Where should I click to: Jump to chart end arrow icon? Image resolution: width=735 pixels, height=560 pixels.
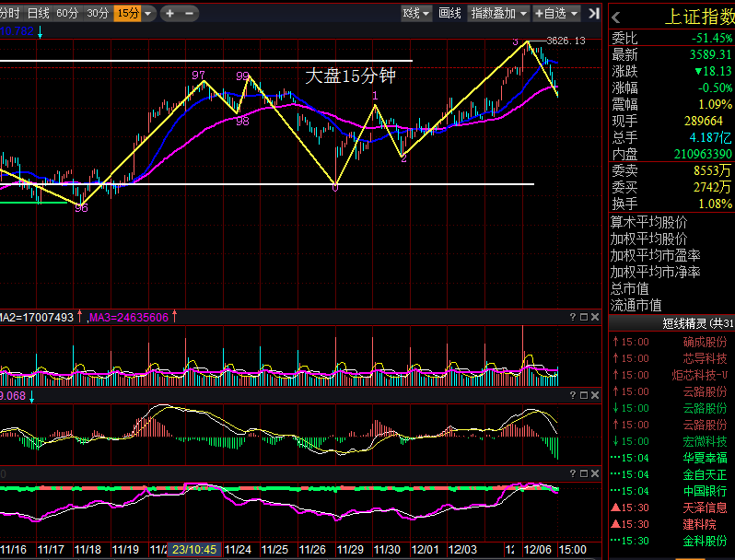click(x=594, y=13)
